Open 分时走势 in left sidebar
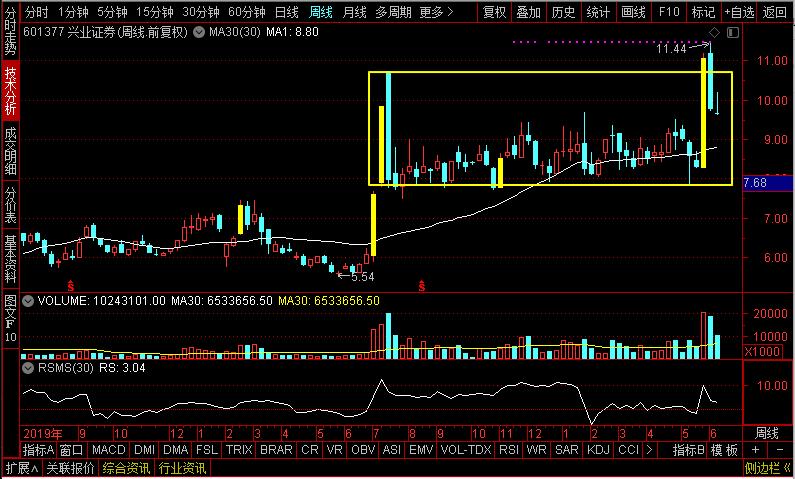795x479 pixels. 10,31
